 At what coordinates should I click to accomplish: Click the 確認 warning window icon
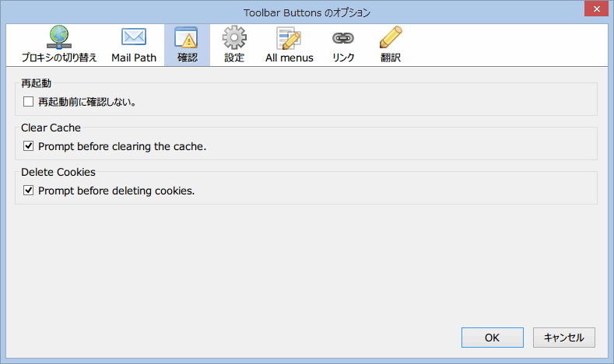(187, 38)
